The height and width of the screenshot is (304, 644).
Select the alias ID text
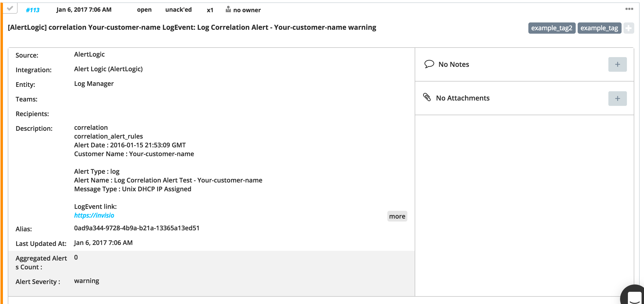point(137,228)
